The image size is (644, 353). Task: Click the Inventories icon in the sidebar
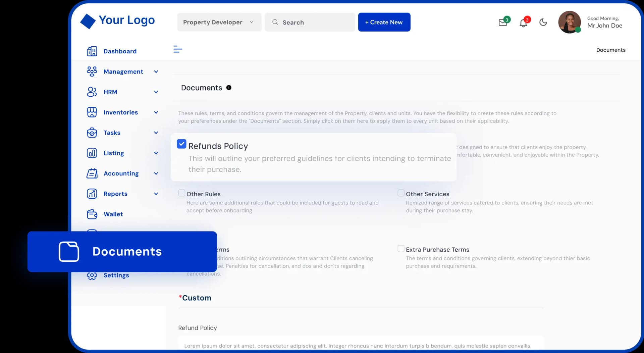(92, 112)
